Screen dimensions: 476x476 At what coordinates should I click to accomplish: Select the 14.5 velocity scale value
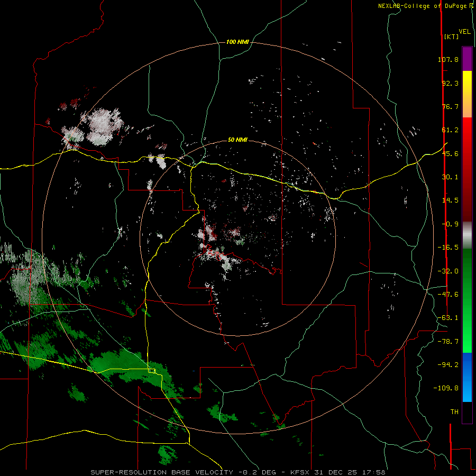450,200
